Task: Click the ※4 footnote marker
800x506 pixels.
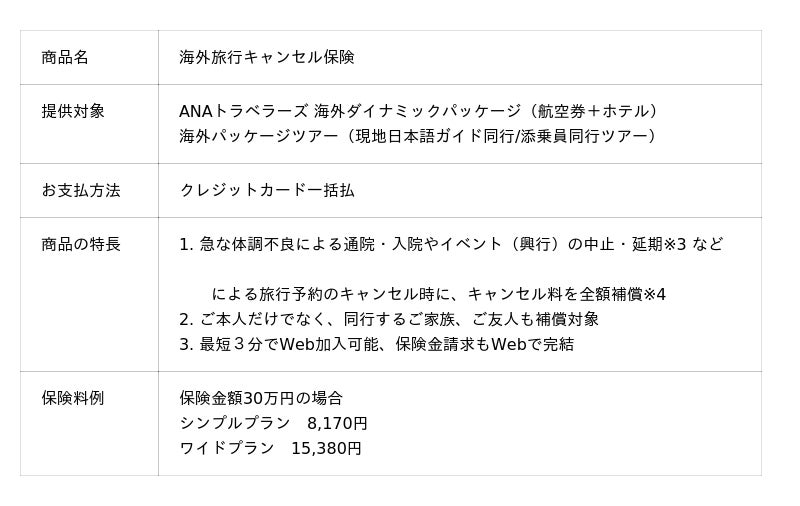Action: pyautogui.click(x=654, y=294)
